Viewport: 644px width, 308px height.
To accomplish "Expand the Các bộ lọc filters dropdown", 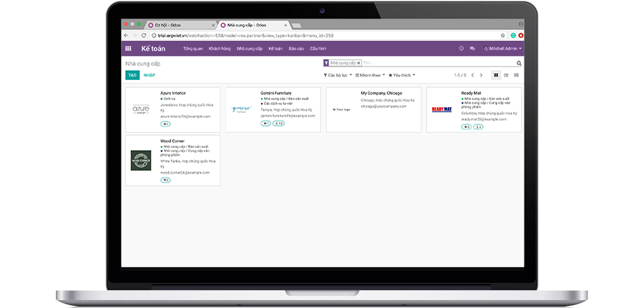I will (x=338, y=75).
